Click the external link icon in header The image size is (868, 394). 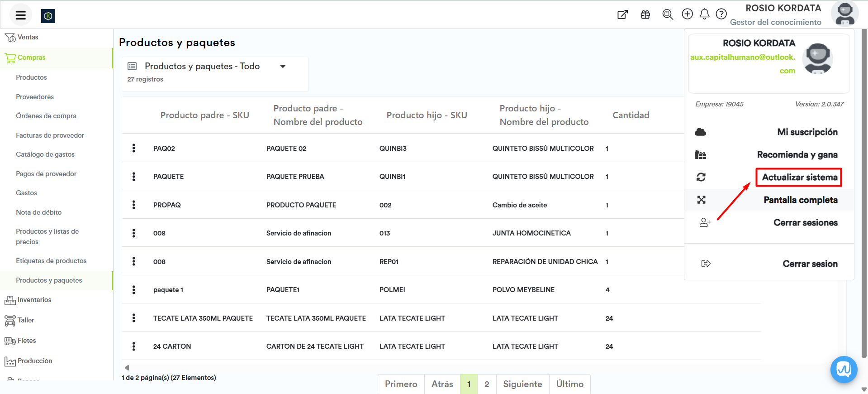click(622, 14)
